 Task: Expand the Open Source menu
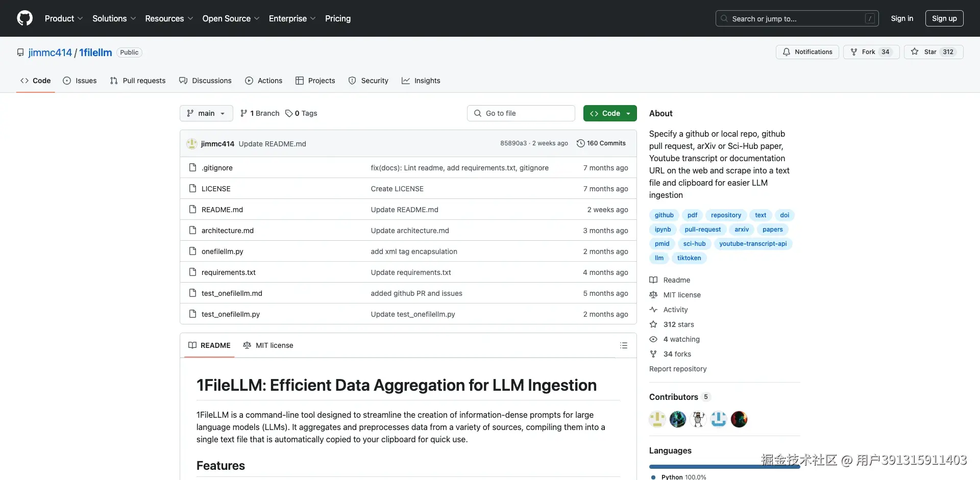point(231,18)
